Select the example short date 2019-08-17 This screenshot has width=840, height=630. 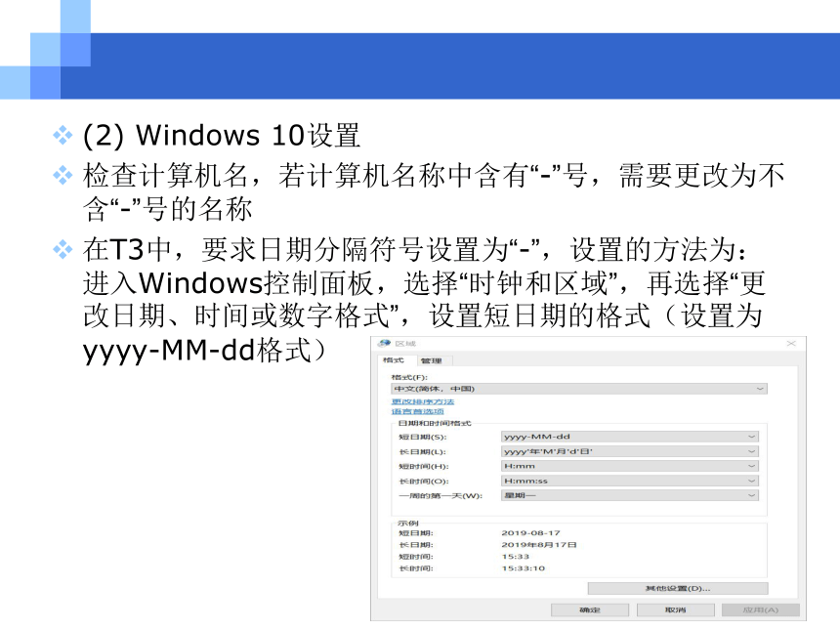click(x=531, y=533)
